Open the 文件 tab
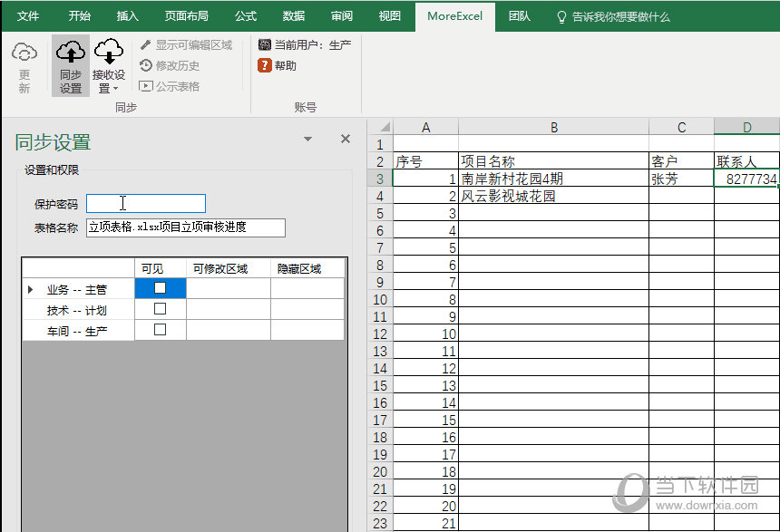This screenshot has width=780, height=532. click(x=28, y=16)
